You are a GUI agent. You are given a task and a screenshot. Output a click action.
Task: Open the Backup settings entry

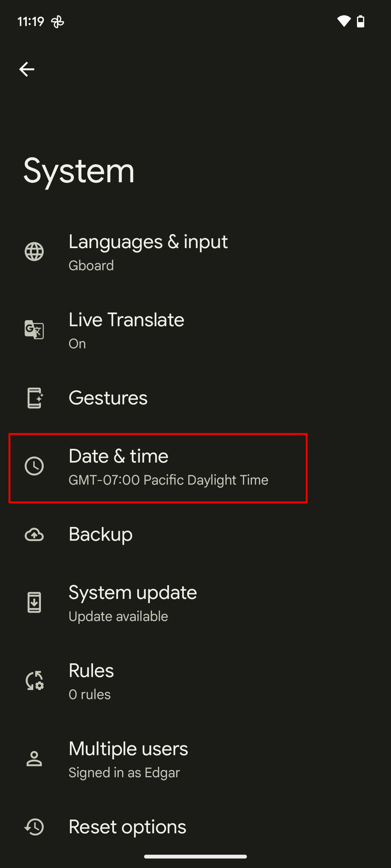(100, 534)
